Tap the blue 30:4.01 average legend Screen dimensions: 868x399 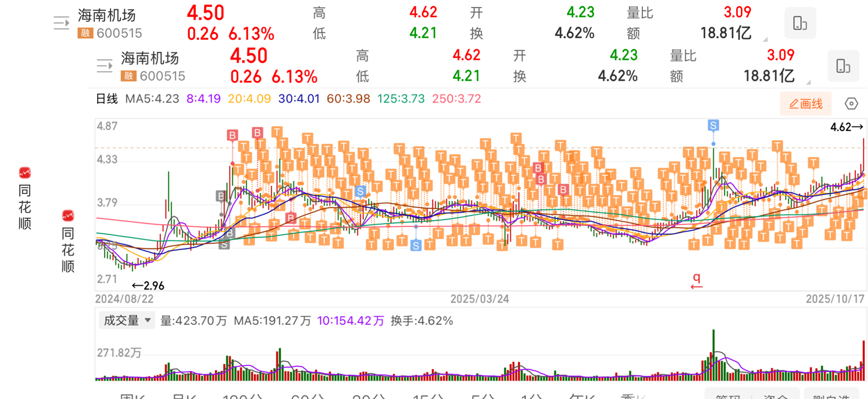click(299, 99)
